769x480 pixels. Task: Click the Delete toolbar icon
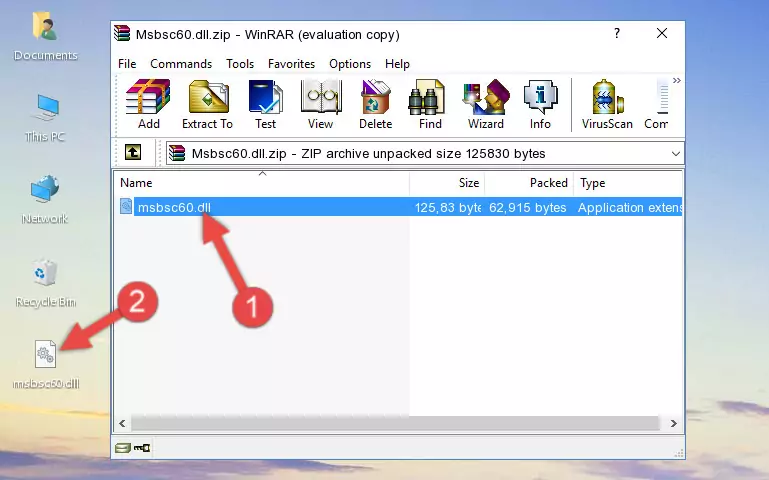[376, 104]
